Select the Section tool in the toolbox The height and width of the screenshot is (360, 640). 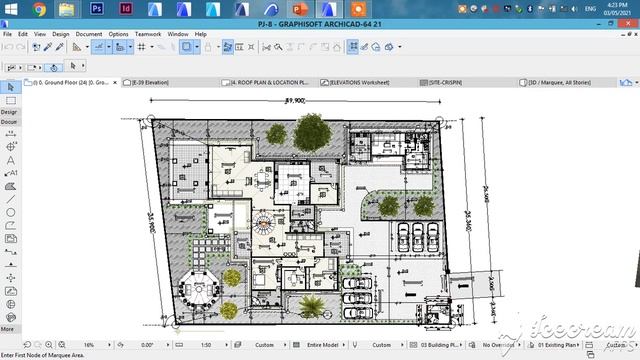pos(11,252)
